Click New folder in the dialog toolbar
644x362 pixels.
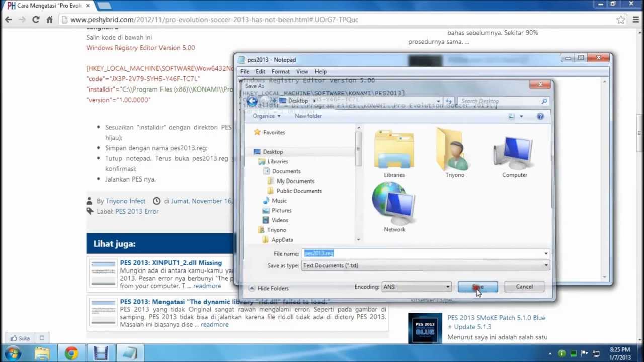coord(308,116)
